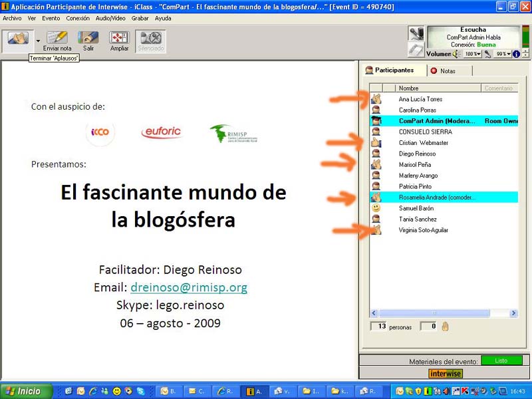
Task: Select participant name Cristian Webmaster
Action: point(424,143)
